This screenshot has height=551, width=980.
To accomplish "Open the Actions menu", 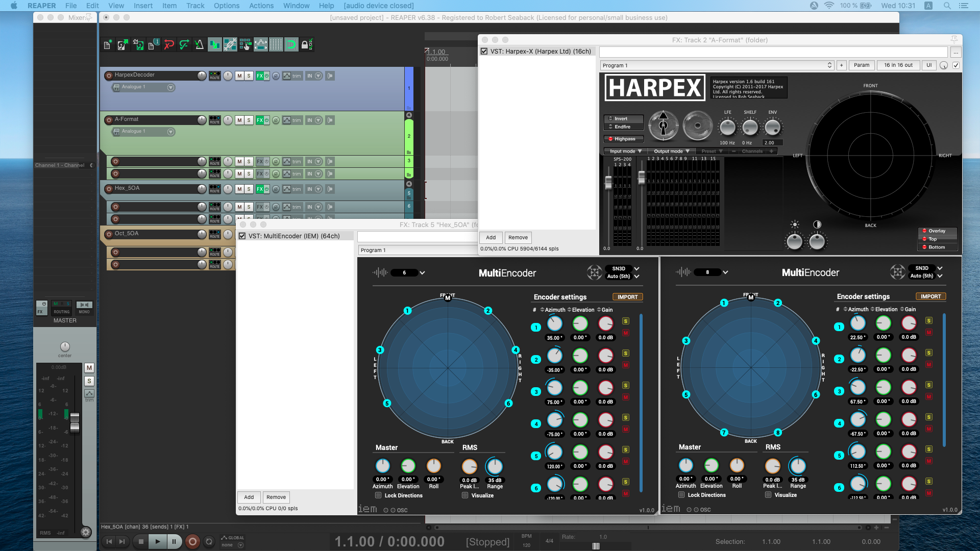I will click(261, 6).
